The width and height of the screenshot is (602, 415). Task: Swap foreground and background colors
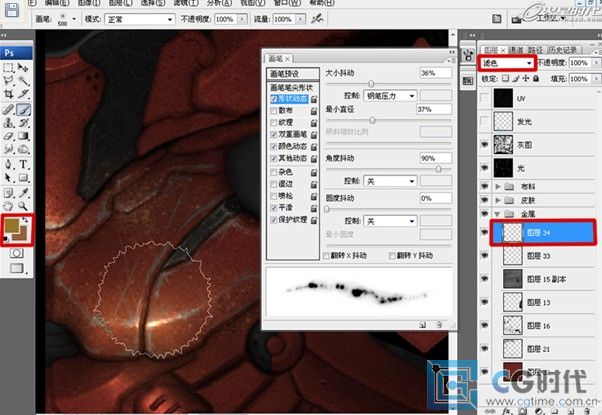(x=25, y=220)
